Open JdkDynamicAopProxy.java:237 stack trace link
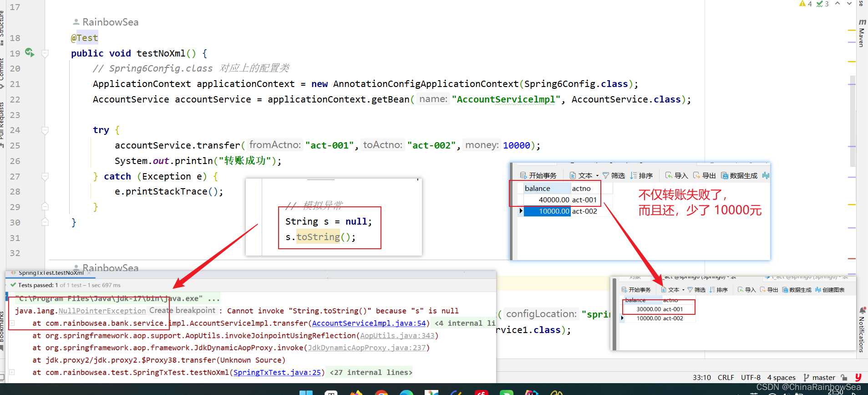The image size is (868, 395). click(x=367, y=348)
